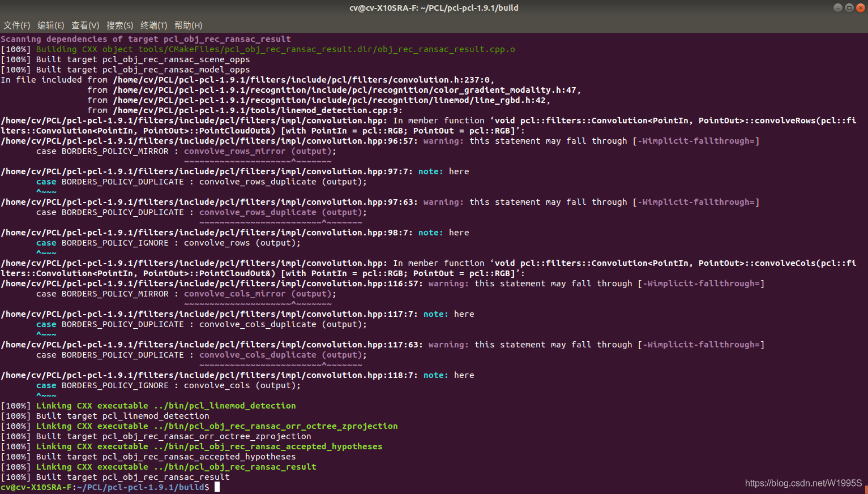Screen dimensions: 868x494
Task: Click the convolution.hpp:117:7 note line
Action: (x=237, y=314)
